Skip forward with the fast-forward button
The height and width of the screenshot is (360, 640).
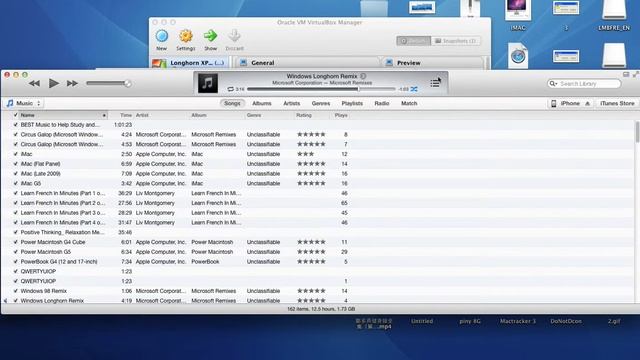coord(72,83)
